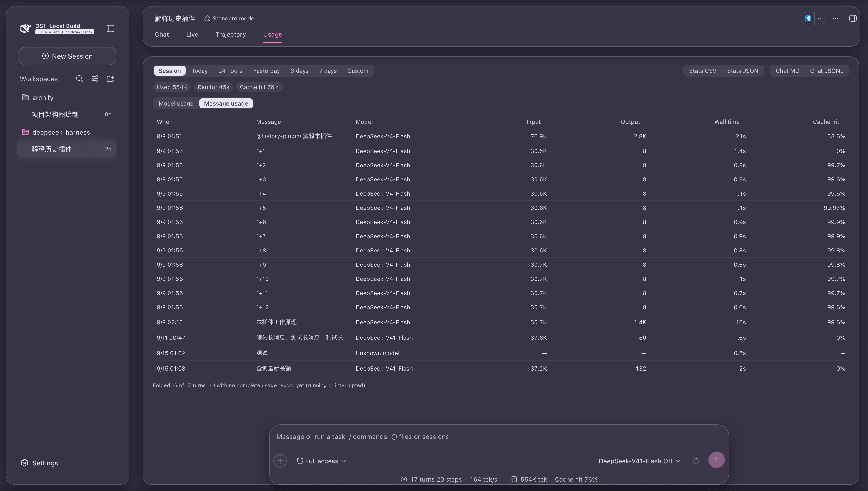Click the 17 turns 20 steps status
Viewport: 868px width, 491px height.
coord(436,479)
